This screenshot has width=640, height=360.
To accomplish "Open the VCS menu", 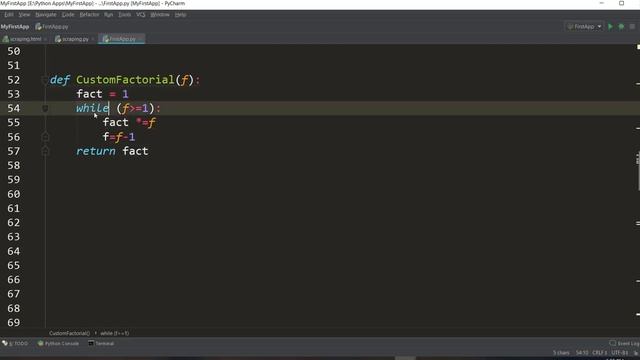I will click(x=140, y=15).
